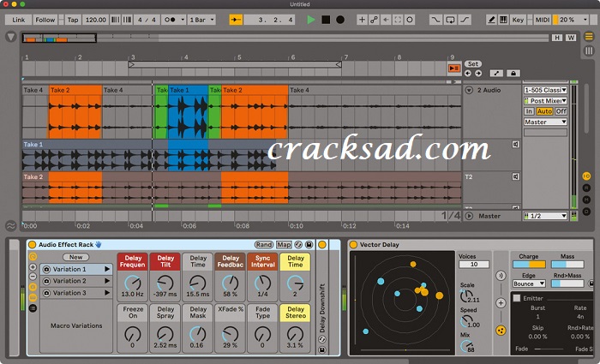Enable the Link button
The image size is (600, 364).
(18, 20)
